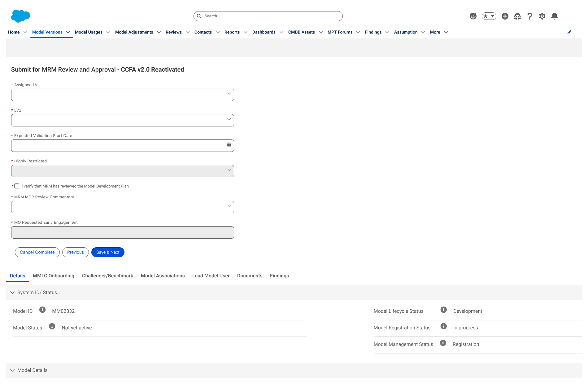Screen dimensions: 588x384
Task: Open the Model Adjustments nav tab
Action: pyautogui.click(x=134, y=32)
